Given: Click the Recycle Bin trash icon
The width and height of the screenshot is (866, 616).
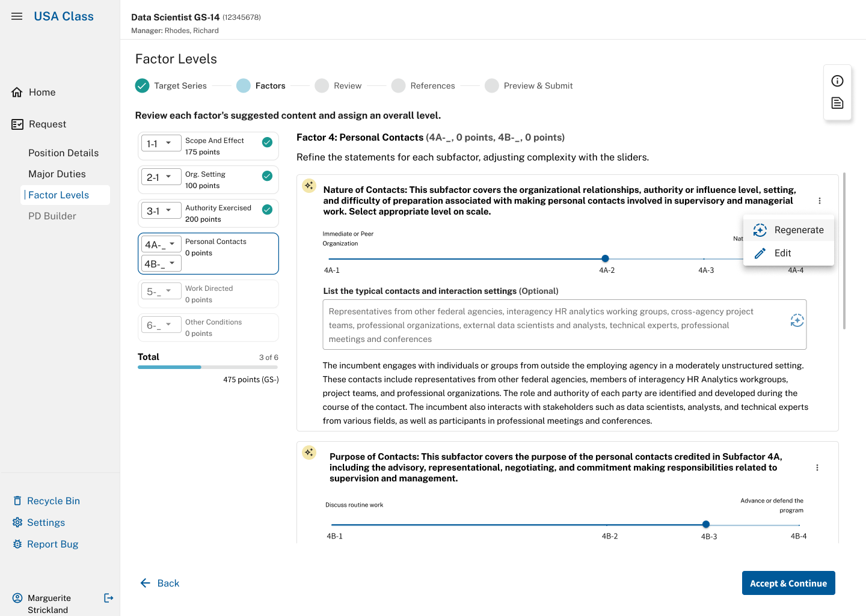Looking at the screenshot, I should [17, 501].
